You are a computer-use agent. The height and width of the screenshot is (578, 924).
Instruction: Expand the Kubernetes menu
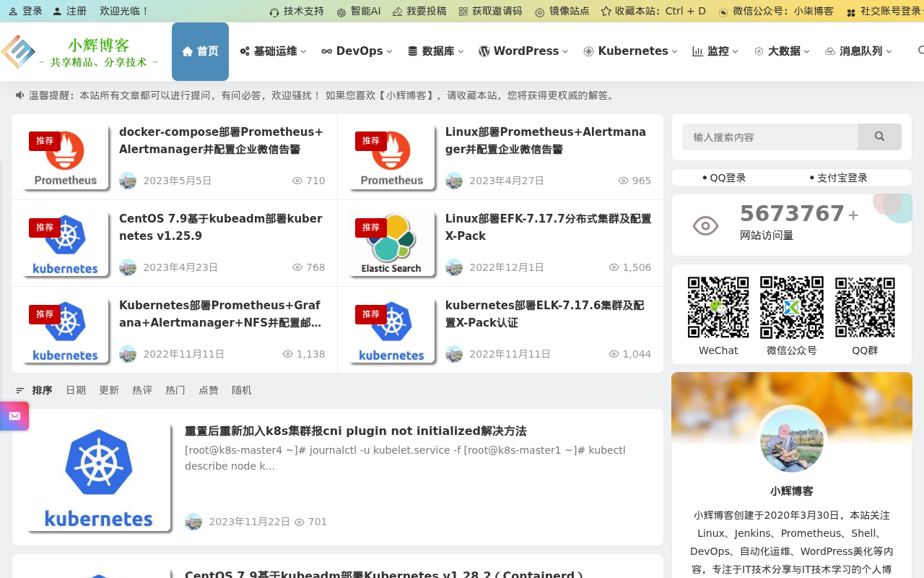pyautogui.click(x=631, y=51)
